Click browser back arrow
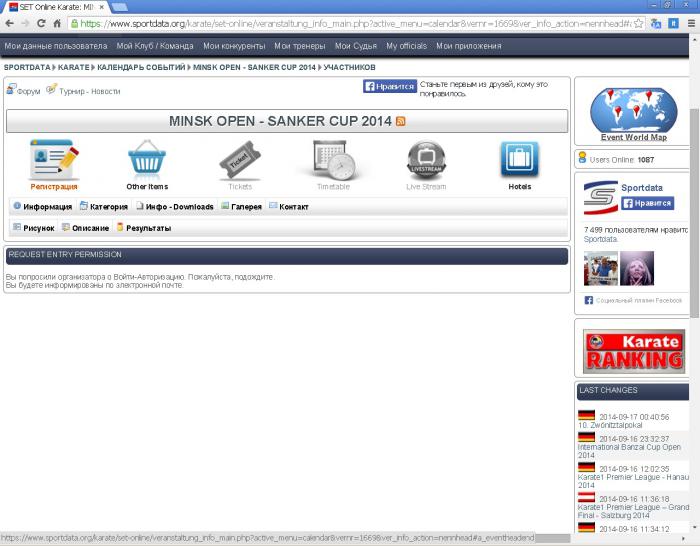Viewport: 700px width, 546px height. (10, 23)
